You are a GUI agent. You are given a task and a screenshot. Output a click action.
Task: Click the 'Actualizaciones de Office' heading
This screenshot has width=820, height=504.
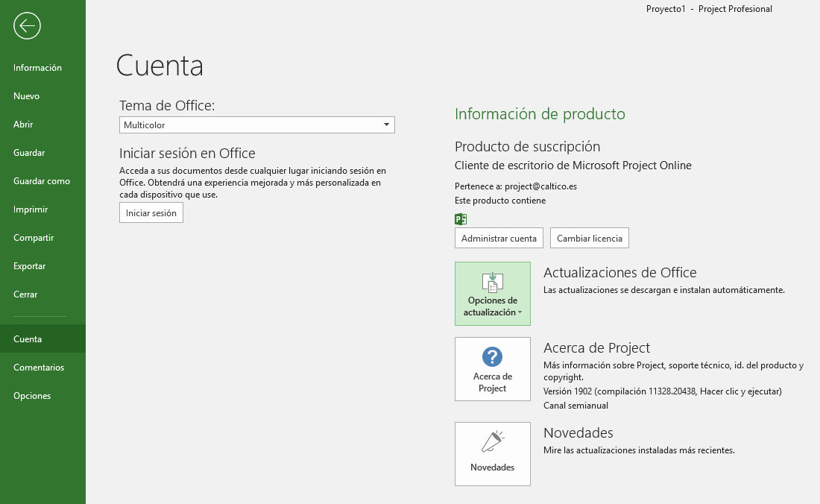point(619,272)
